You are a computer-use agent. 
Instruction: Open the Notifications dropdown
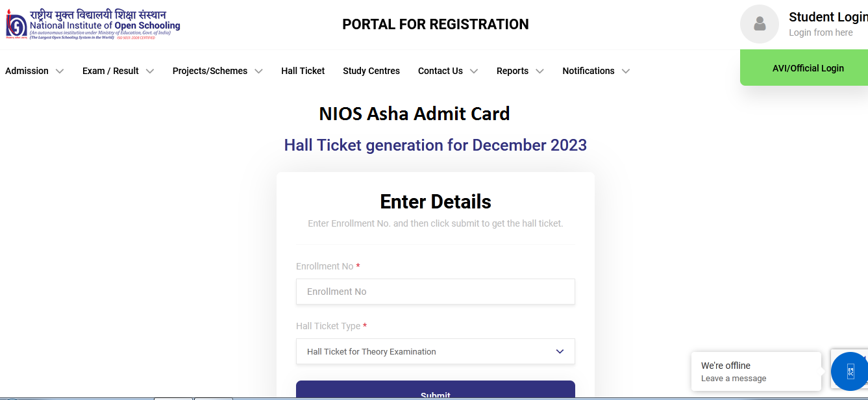595,71
